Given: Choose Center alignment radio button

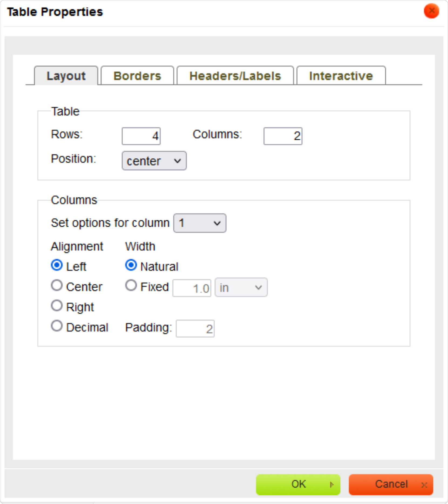Looking at the screenshot, I should 57,285.
